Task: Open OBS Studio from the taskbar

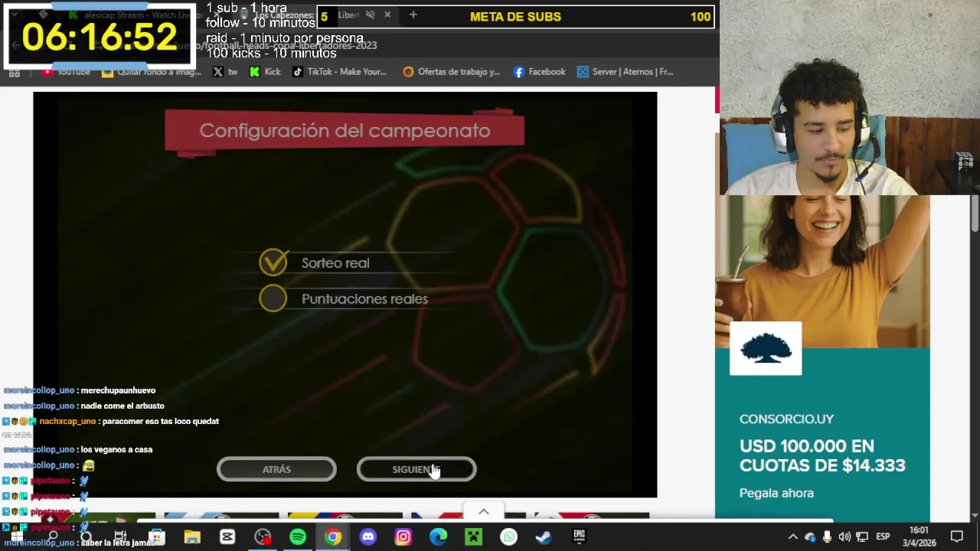Action: [x=263, y=537]
